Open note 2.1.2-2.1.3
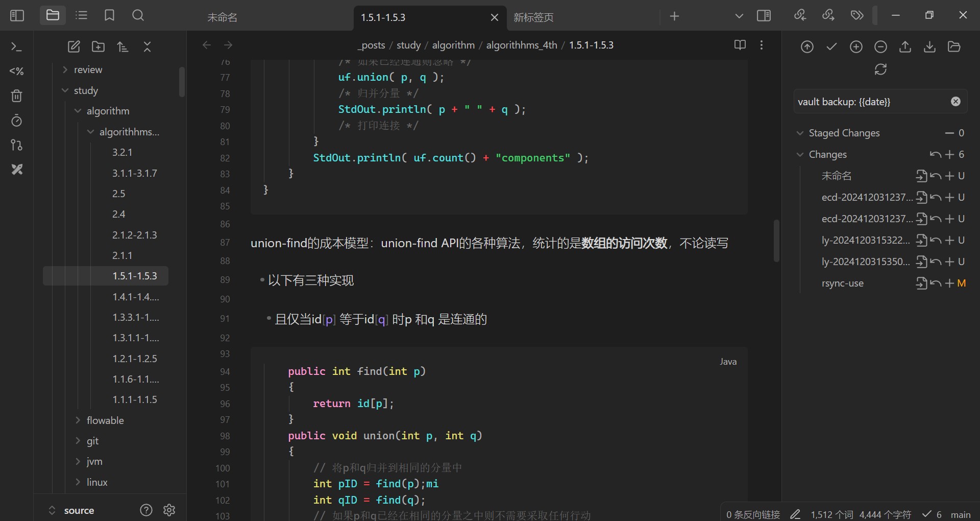Viewport: 980px width, 521px height. tap(135, 235)
